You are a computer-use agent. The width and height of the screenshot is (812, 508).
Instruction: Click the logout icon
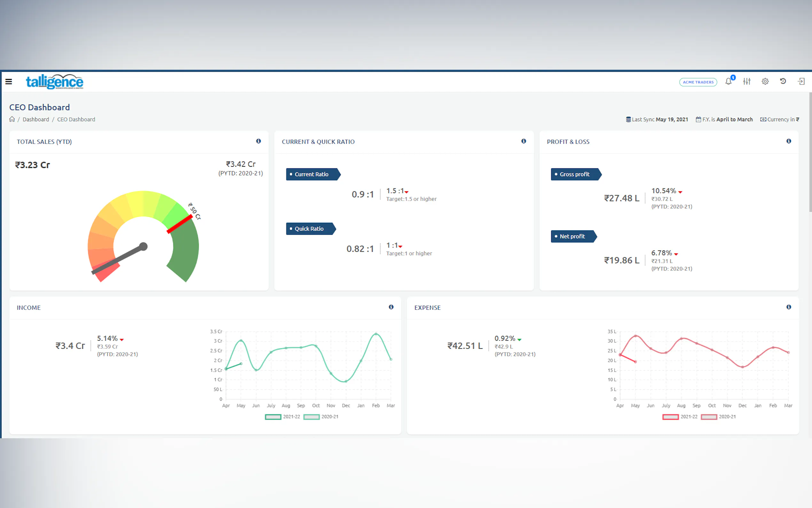tap(801, 82)
